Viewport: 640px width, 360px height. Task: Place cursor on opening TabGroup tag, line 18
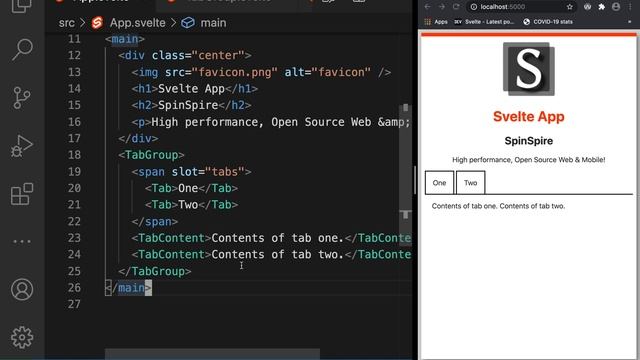pyautogui.click(x=151, y=155)
